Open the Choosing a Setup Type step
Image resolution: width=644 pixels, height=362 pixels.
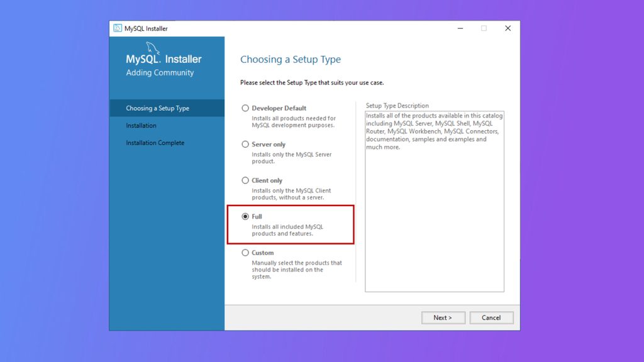coord(167,108)
